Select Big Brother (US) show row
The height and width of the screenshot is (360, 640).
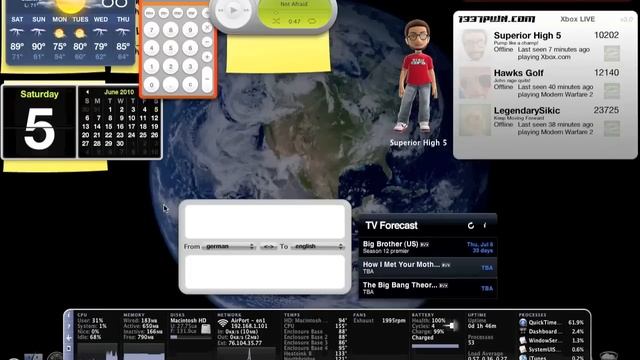(428, 247)
